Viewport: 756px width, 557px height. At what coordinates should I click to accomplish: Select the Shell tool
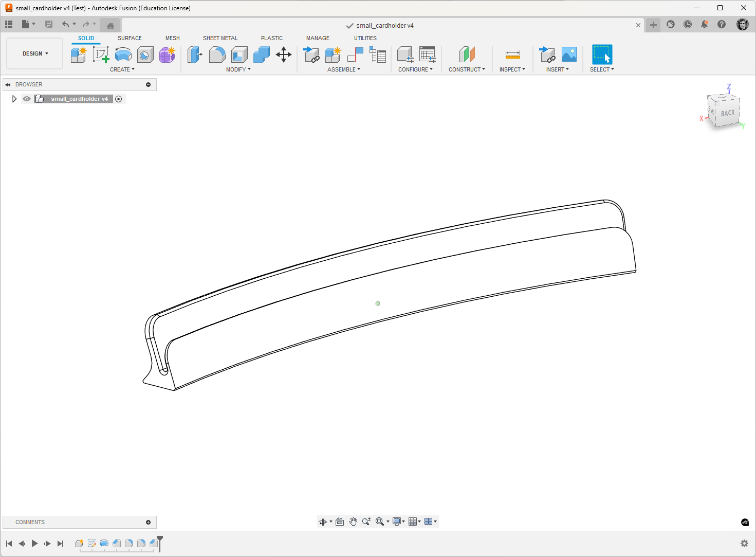239,55
